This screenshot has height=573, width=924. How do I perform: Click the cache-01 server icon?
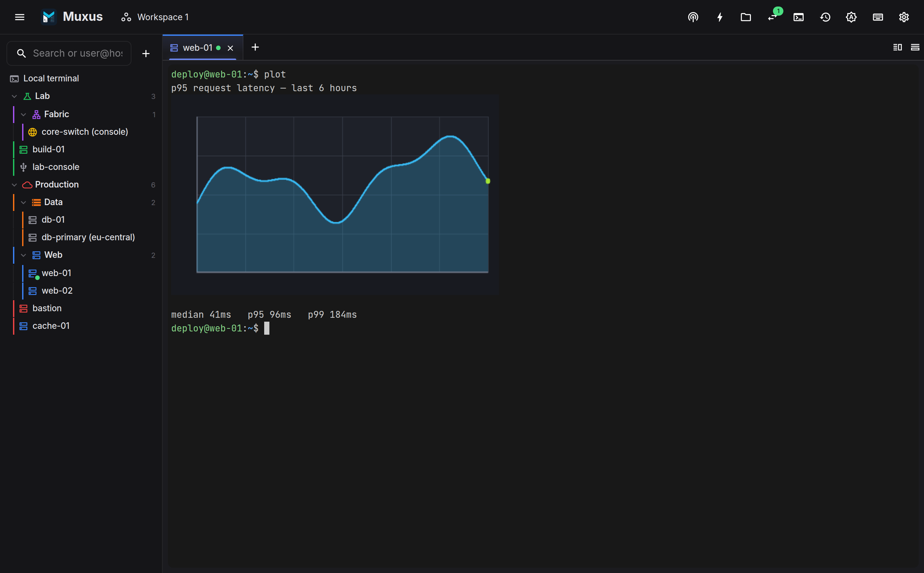23,326
